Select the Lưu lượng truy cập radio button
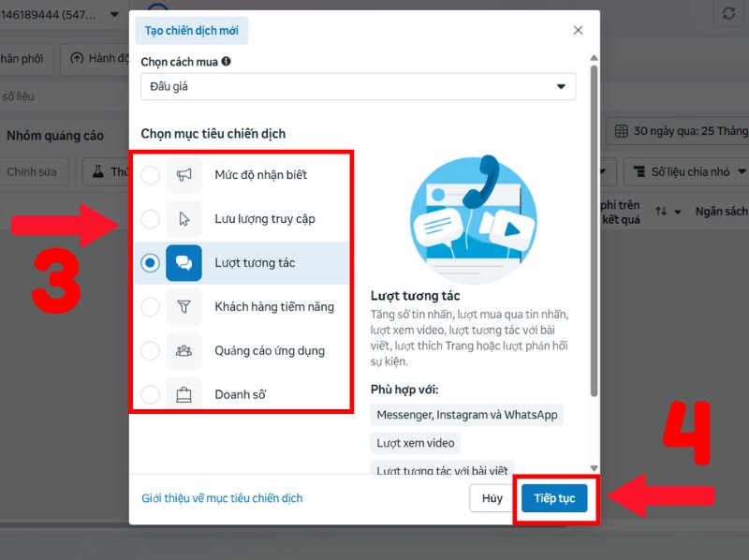749x560 pixels. tap(150, 219)
